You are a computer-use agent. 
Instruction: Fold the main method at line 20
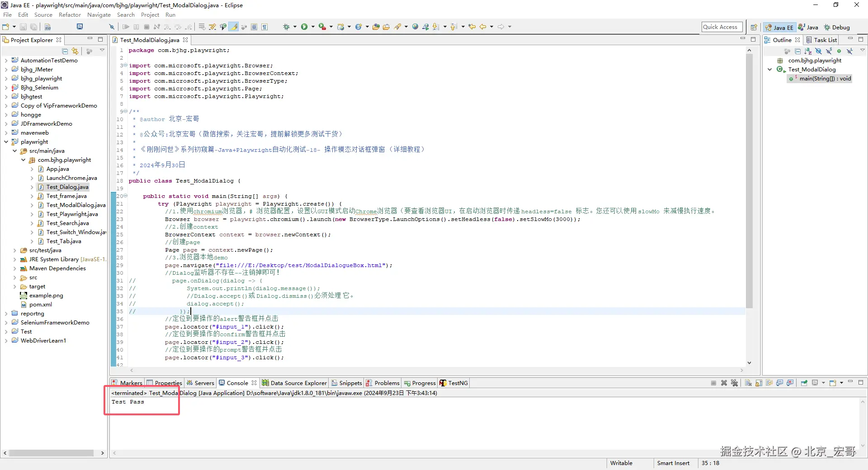[x=126, y=196]
